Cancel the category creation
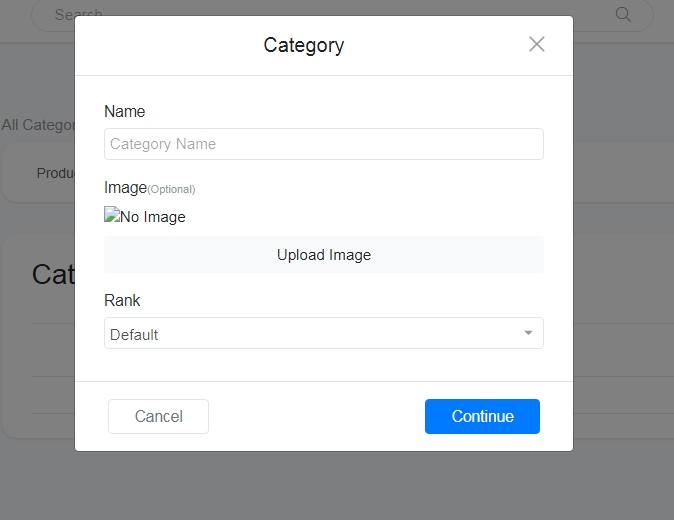This screenshot has height=520, width=674. pos(158,416)
